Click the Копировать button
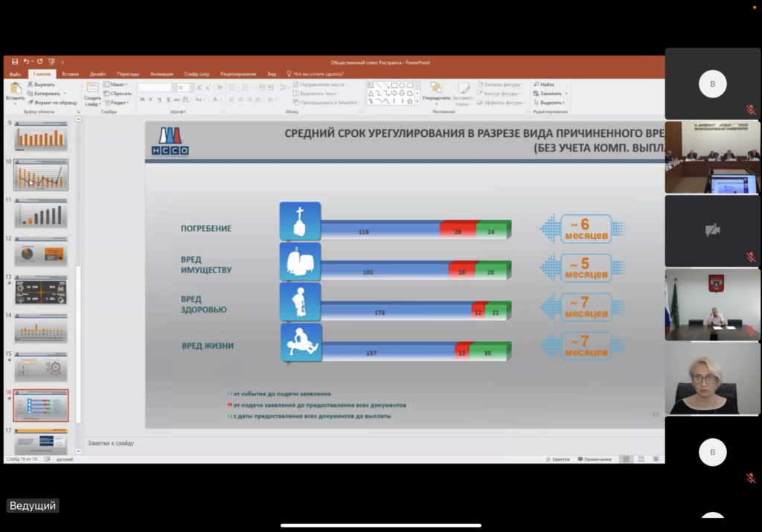The width and height of the screenshot is (762, 532). [44, 94]
